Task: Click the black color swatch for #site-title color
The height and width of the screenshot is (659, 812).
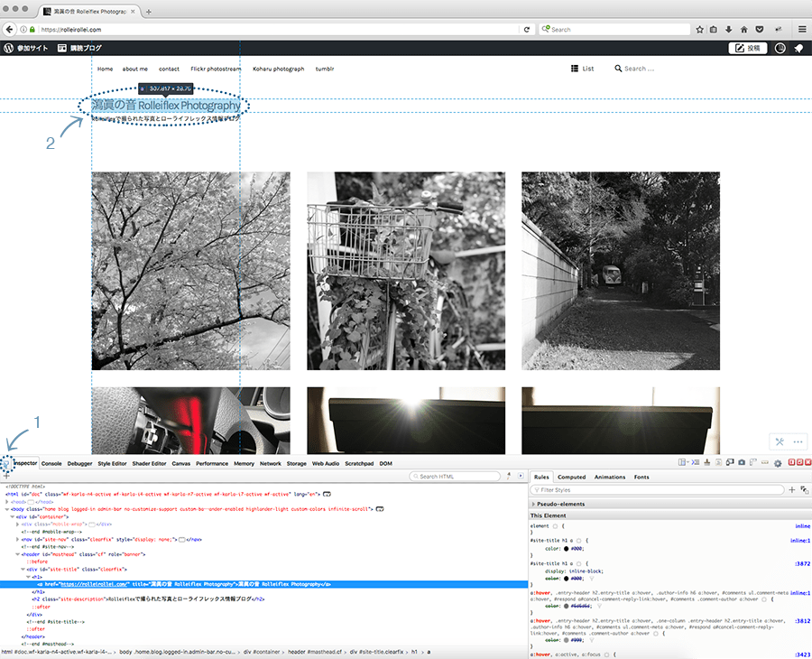Action: [x=567, y=548]
